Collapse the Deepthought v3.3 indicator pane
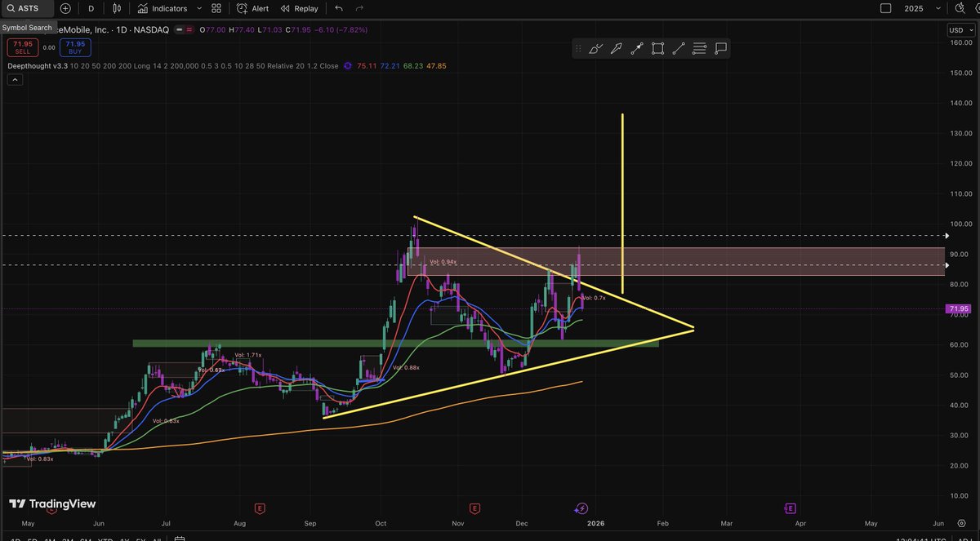 coord(14,78)
